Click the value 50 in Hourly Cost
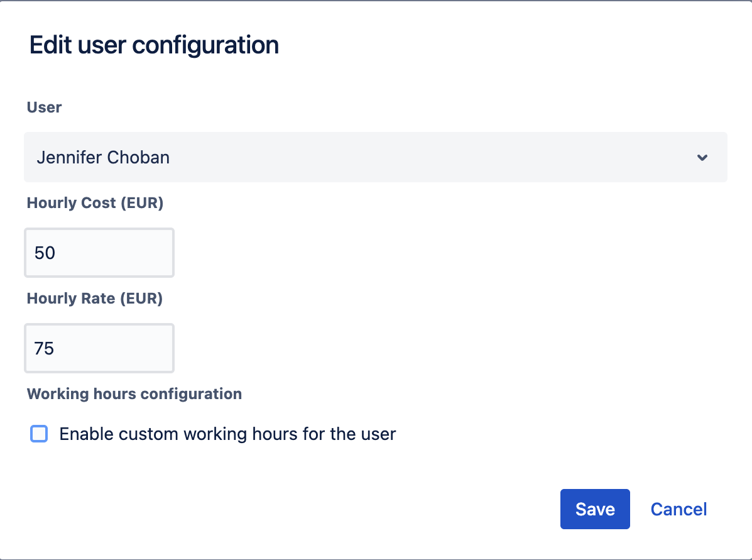 (45, 253)
